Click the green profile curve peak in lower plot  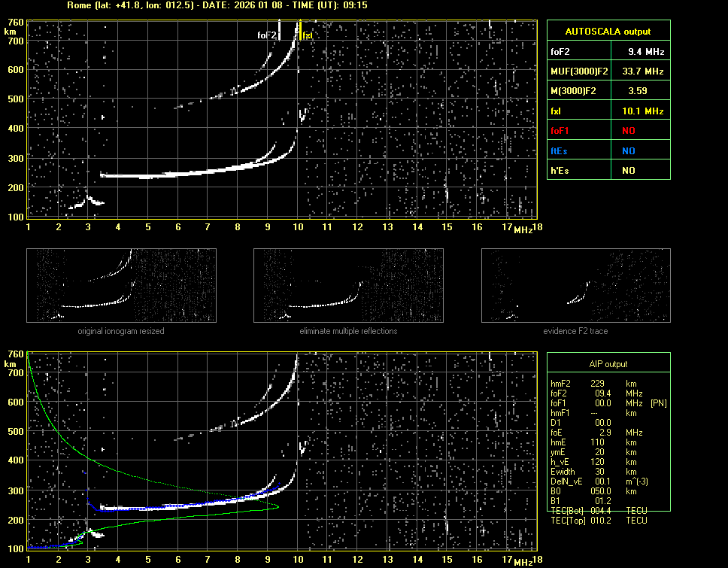[278, 506]
